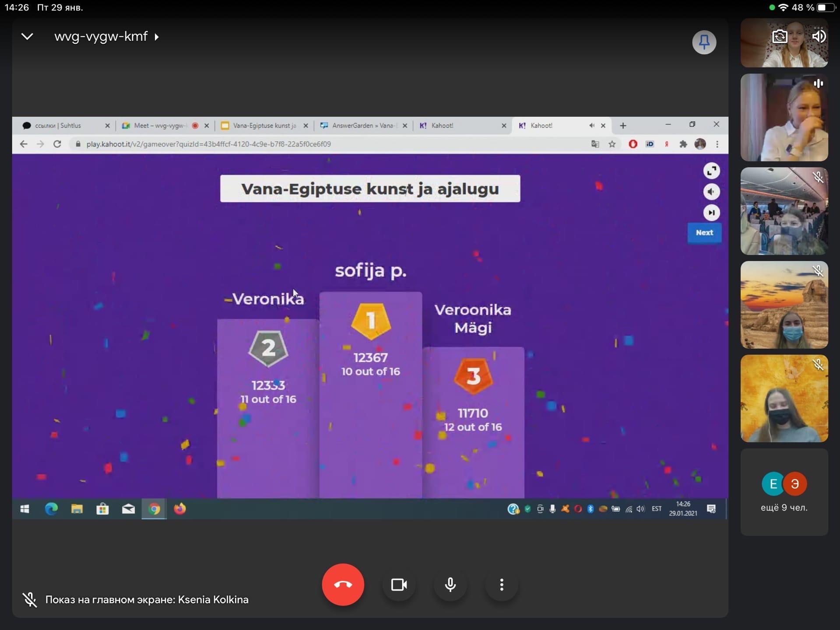Open the 'ещё 9 чел.' participants tile

click(x=784, y=492)
